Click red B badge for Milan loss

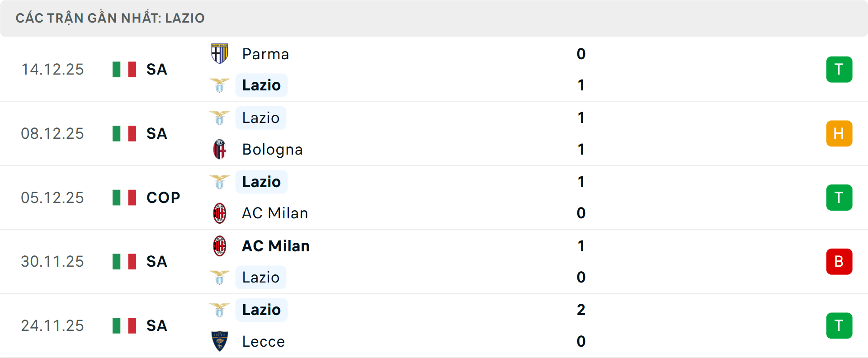tap(839, 262)
